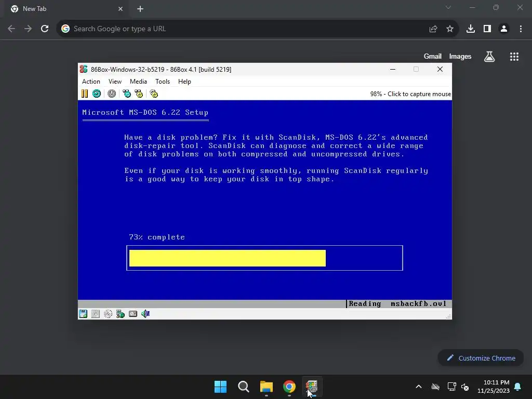The width and height of the screenshot is (532, 399).
Task: Open 86Box settings via the gears icon
Action: click(x=154, y=94)
